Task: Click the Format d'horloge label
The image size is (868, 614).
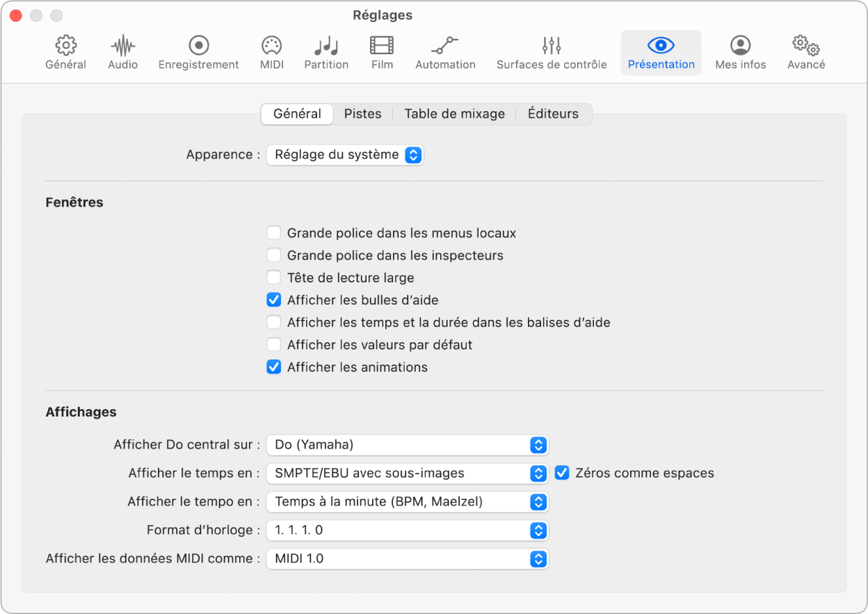Action: click(x=204, y=530)
